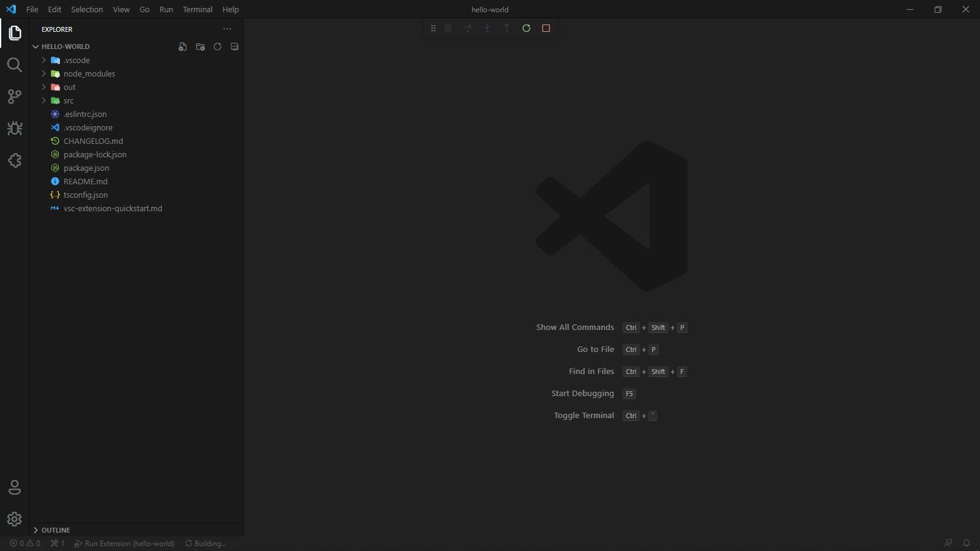Stop the debug session
Image resolution: width=980 pixels, height=551 pixels.
tap(546, 28)
